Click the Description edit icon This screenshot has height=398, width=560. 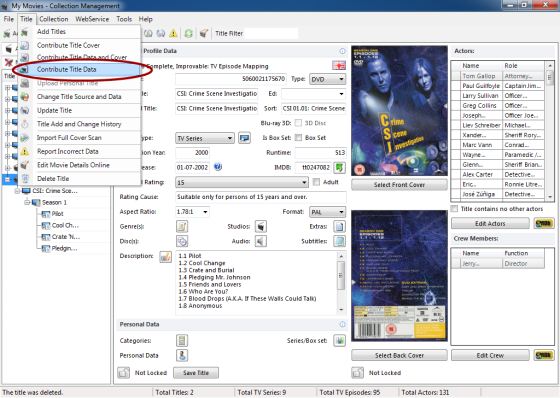165,257
